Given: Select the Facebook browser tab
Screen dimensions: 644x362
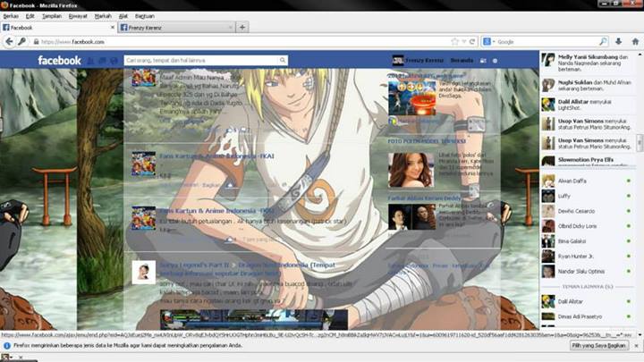Looking at the screenshot, I should (58, 28).
